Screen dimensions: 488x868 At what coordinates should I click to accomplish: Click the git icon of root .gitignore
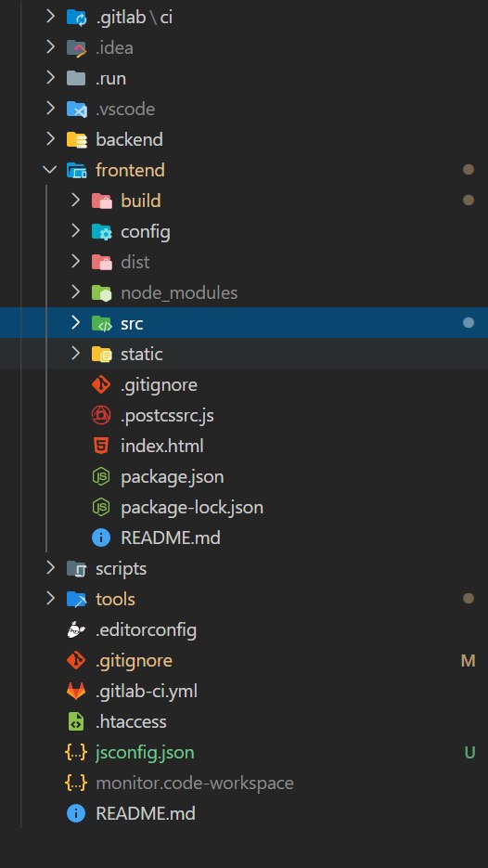(x=76, y=660)
